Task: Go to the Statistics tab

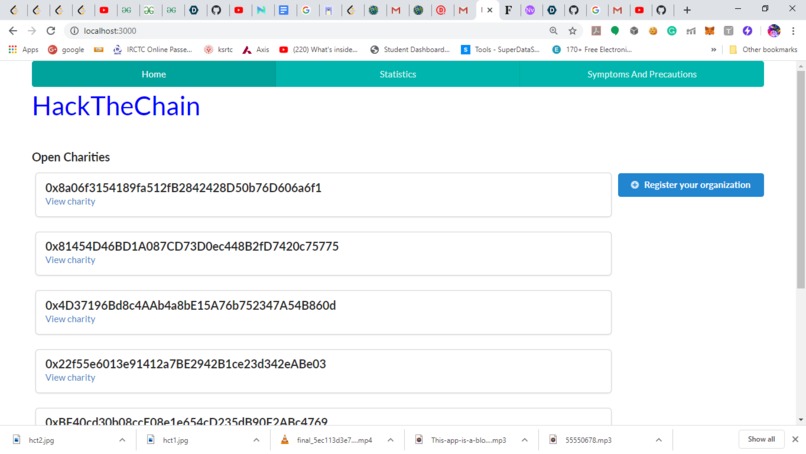Action: coord(398,74)
